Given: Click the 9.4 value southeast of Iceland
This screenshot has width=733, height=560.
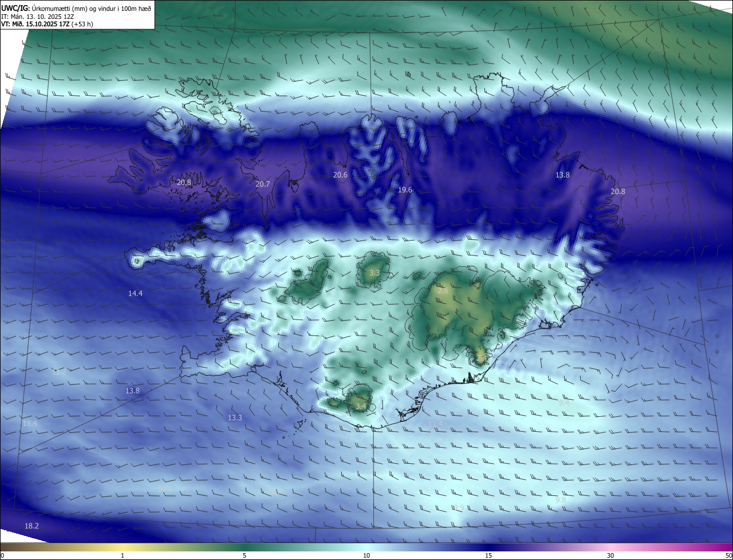Looking at the screenshot, I should tap(564, 403).
